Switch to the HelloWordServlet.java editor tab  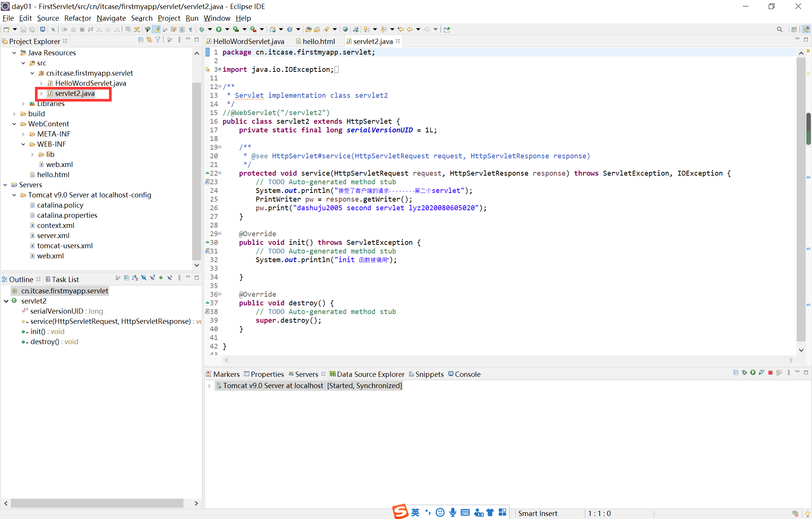pos(248,41)
